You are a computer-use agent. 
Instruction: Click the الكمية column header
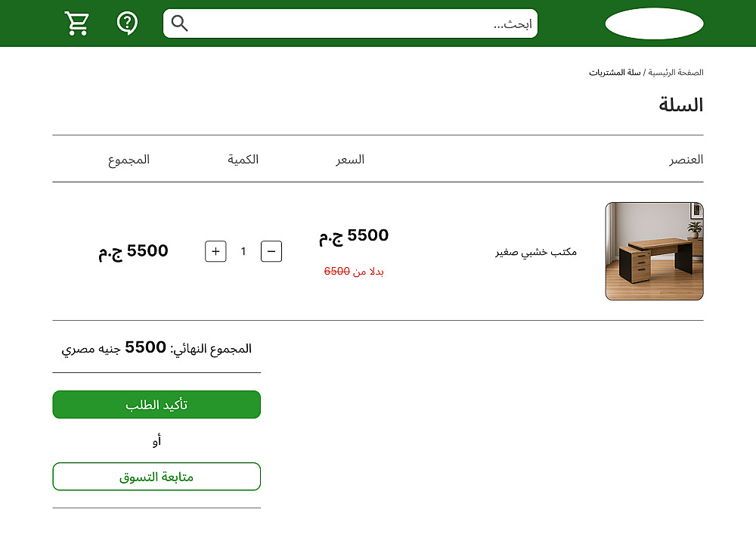tap(243, 160)
